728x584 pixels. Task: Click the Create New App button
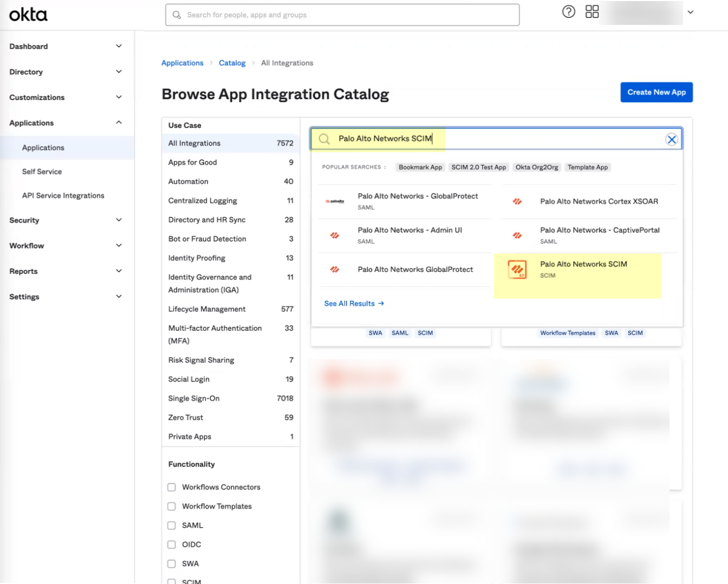coord(656,92)
